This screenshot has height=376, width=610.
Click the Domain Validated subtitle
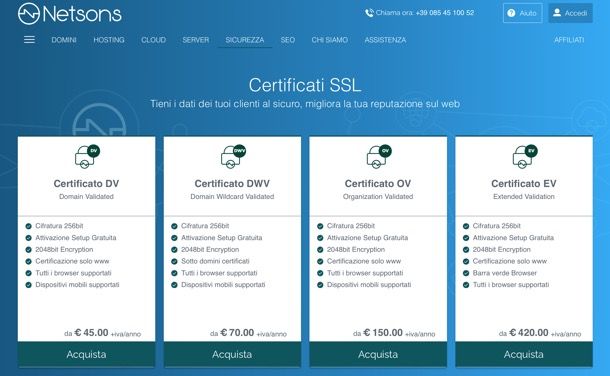pyautogui.click(x=86, y=197)
